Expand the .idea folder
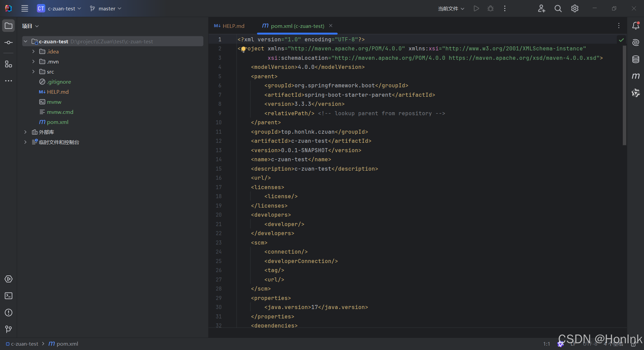 (x=33, y=51)
